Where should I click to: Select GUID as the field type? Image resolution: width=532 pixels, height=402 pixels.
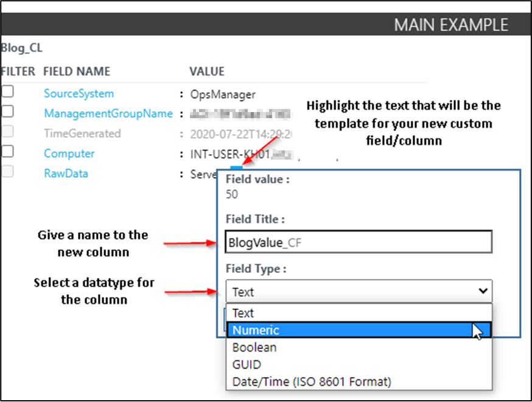(248, 364)
